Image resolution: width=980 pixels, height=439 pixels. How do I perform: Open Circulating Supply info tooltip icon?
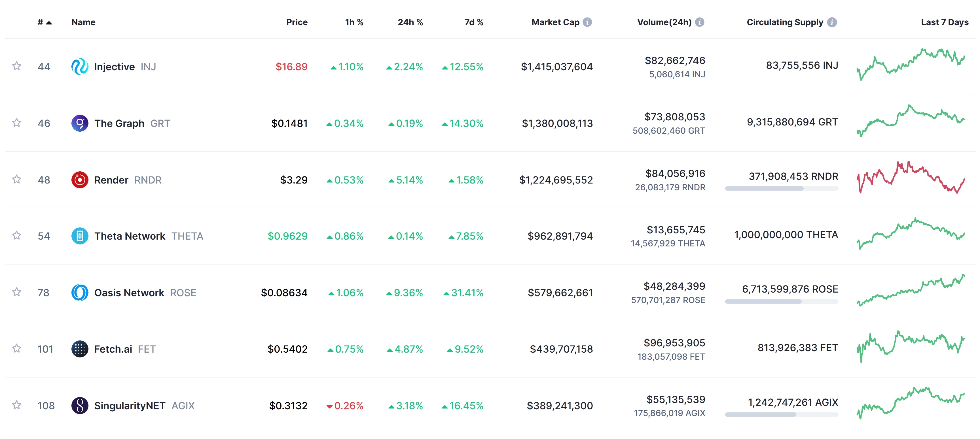tap(832, 22)
